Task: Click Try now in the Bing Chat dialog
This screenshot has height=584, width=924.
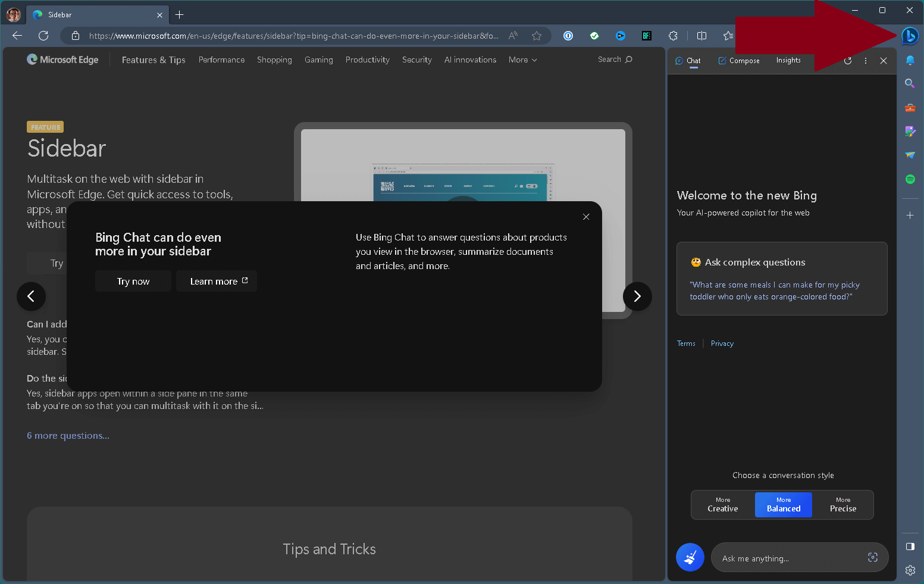Action: (133, 281)
